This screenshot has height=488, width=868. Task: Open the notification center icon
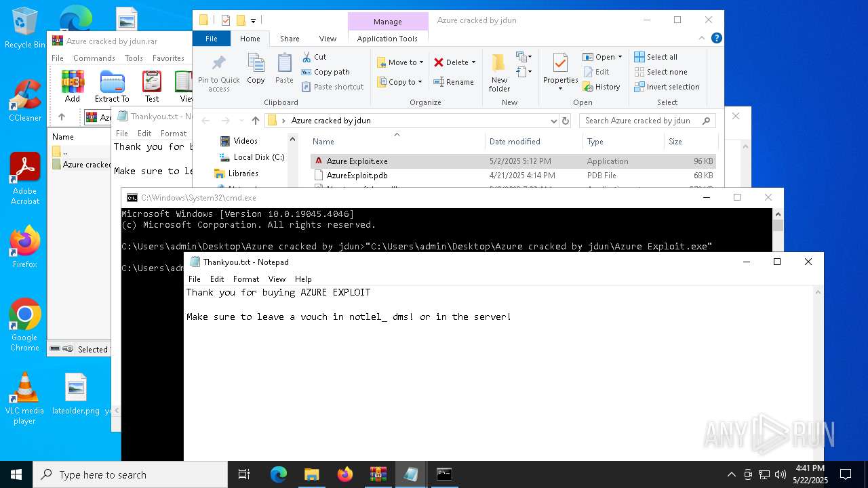pyautogui.click(x=846, y=474)
